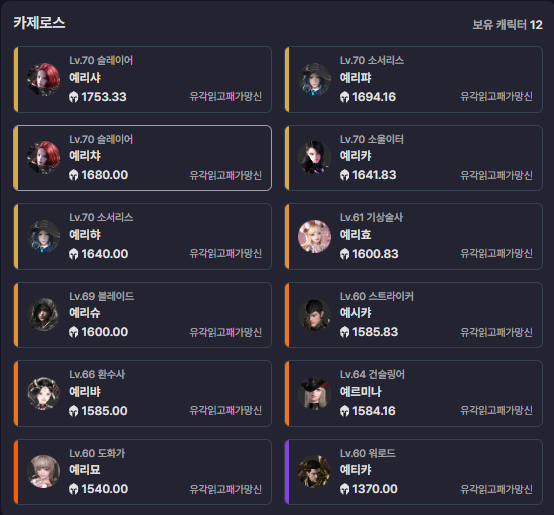This screenshot has width=554, height=515.
Task: Click the 예리카 soul eater avatar
Action: (x=314, y=158)
